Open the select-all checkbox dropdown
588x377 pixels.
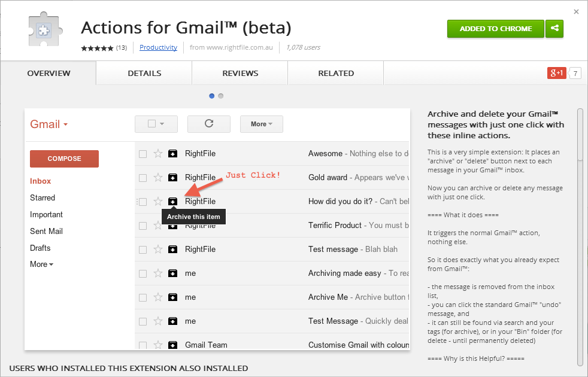pos(156,124)
